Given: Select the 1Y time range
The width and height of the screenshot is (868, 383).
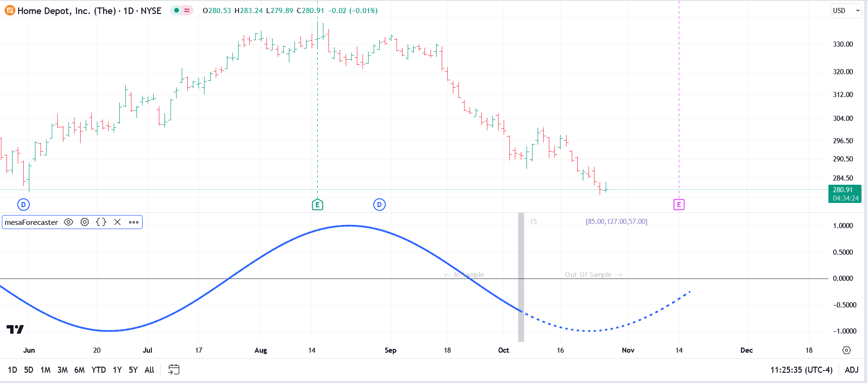Looking at the screenshot, I should (117, 370).
